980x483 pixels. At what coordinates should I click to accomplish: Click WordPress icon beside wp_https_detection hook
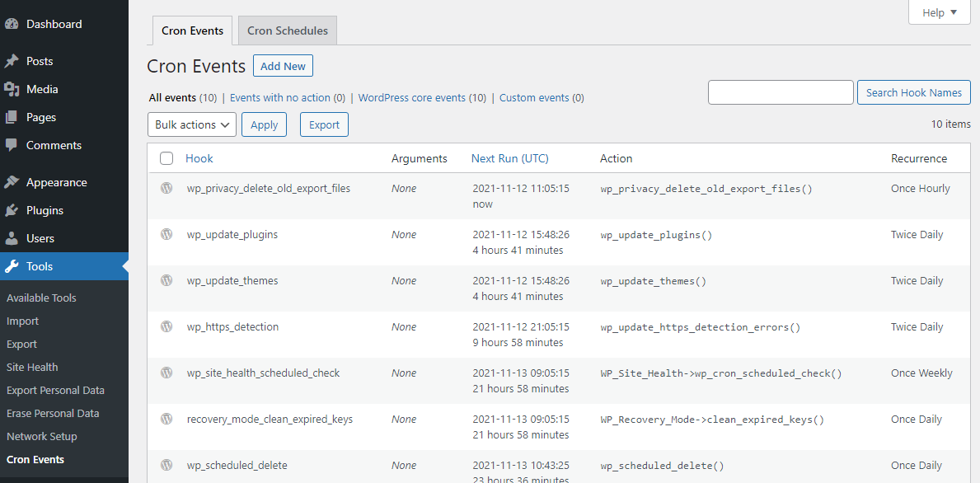point(166,326)
